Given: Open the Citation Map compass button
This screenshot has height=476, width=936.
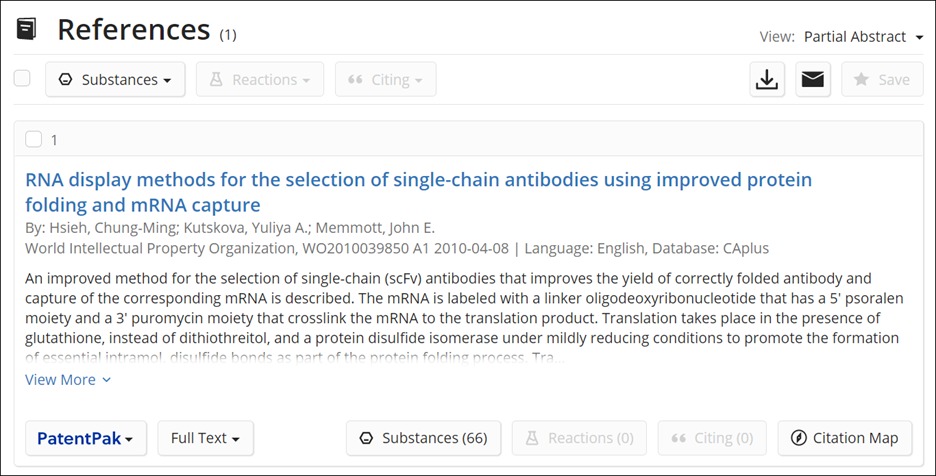Looking at the screenshot, I should pos(845,438).
